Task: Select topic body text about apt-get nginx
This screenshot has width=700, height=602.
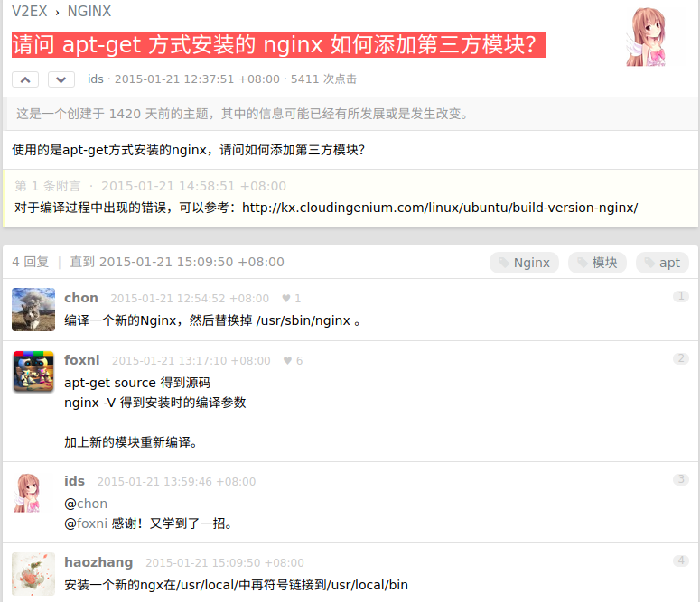Action: pyautogui.click(x=189, y=150)
